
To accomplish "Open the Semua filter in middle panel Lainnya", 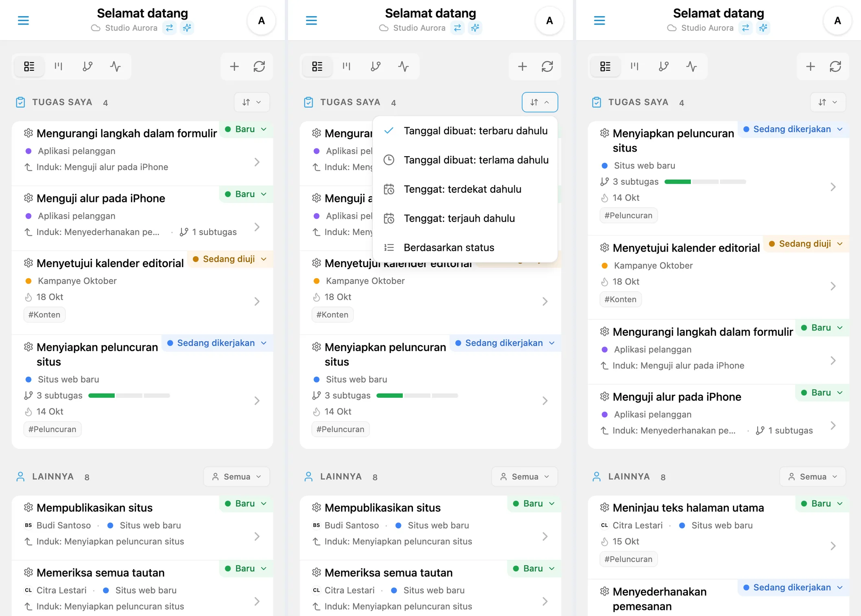I will click(524, 477).
